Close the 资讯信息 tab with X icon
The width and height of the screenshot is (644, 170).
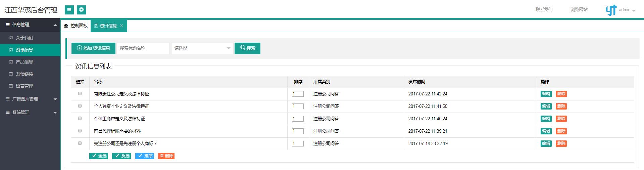(121, 26)
